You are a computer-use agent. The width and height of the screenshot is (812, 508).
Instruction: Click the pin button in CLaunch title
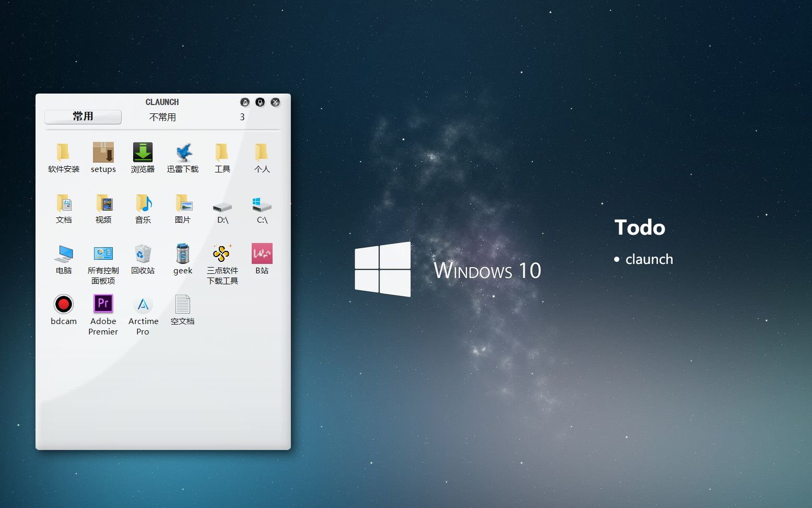[x=260, y=102]
